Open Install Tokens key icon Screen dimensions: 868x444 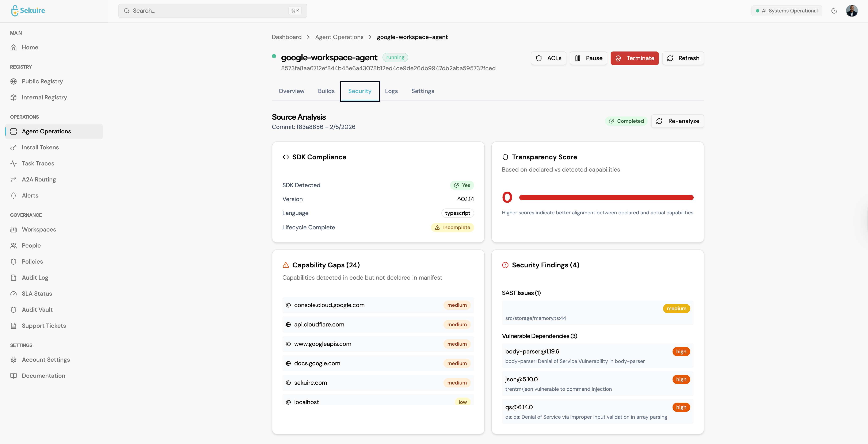click(x=14, y=148)
